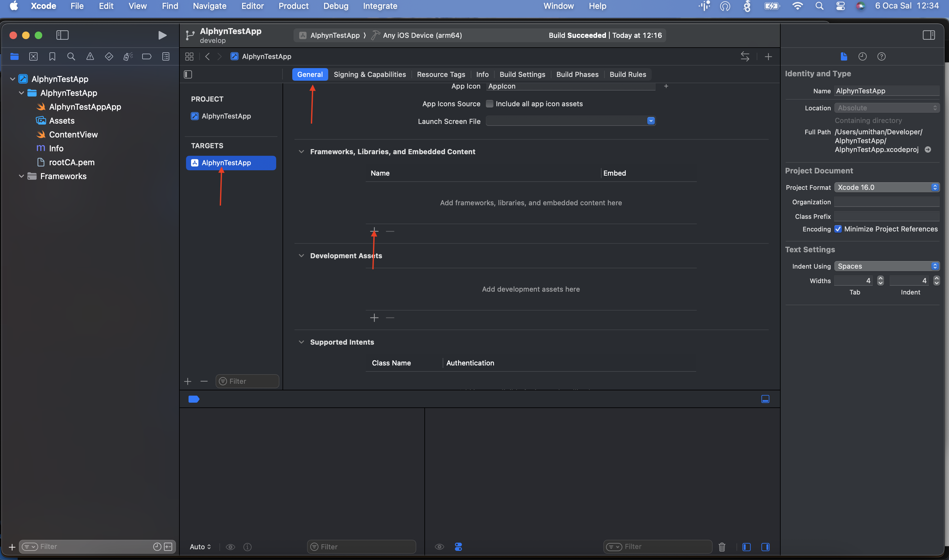Toggle the variables view pane button
Screen dimensions: 949x560
pyautogui.click(x=746, y=547)
